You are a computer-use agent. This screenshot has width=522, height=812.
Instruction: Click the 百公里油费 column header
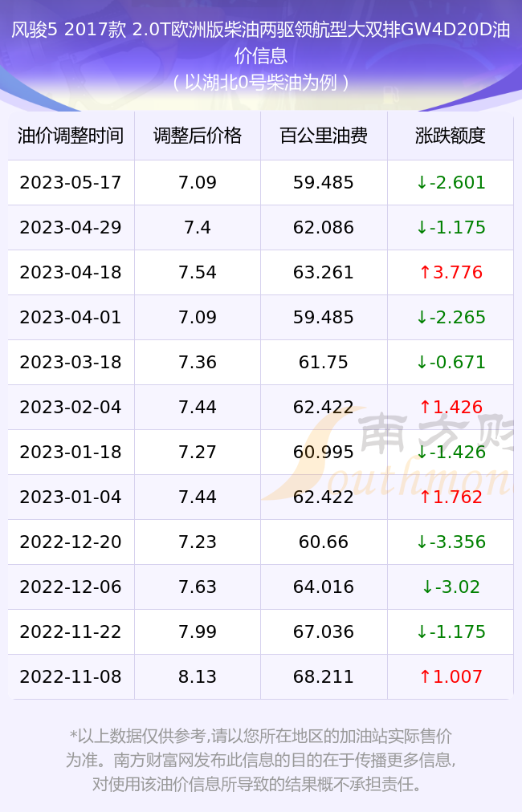click(x=324, y=136)
